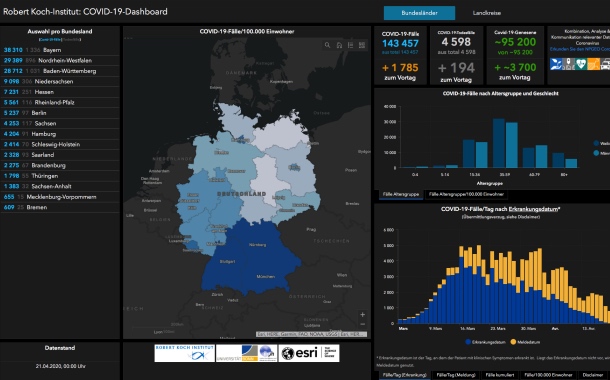This screenshot has width=610, height=380.
Task: Open the Fälle kumuliert tab
Action: (500, 375)
